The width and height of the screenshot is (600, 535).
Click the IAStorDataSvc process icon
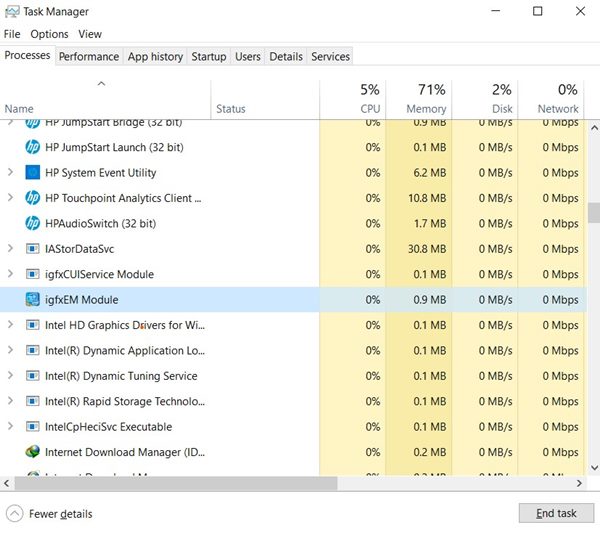point(33,249)
